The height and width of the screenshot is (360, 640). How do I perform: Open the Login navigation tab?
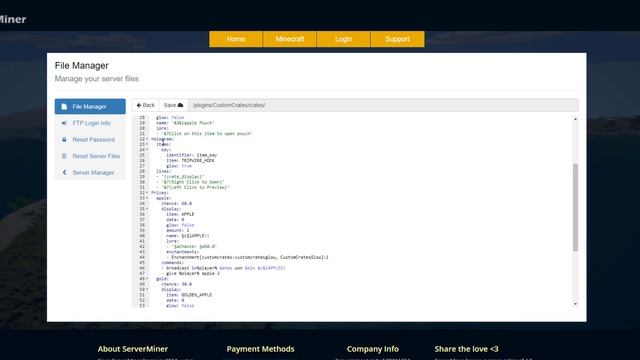click(343, 39)
